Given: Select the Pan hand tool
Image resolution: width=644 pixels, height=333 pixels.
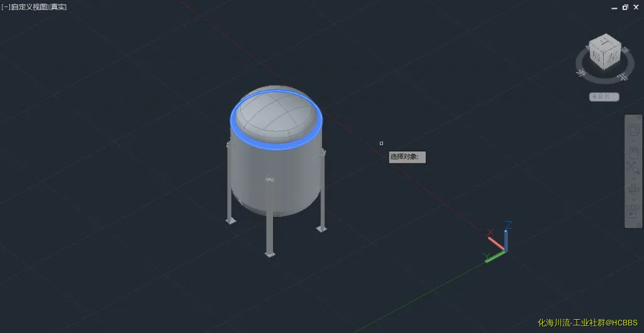Looking at the screenshot, I should pos(633,151).
